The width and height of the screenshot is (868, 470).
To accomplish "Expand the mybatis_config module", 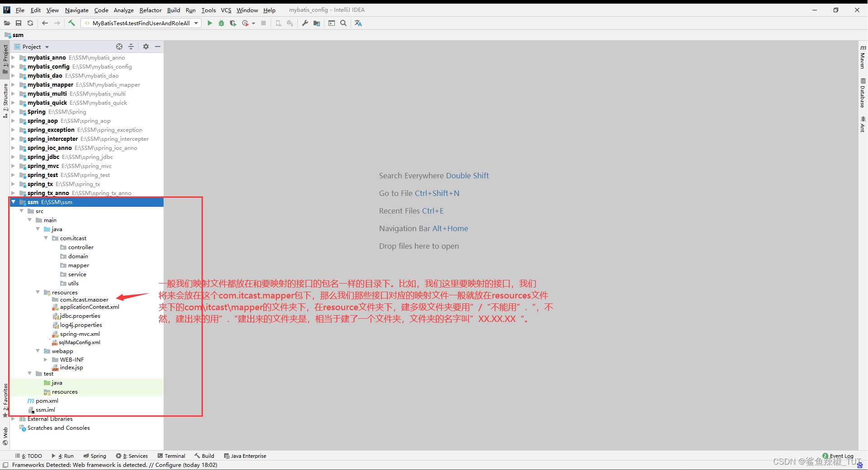I will click(14, 66).
